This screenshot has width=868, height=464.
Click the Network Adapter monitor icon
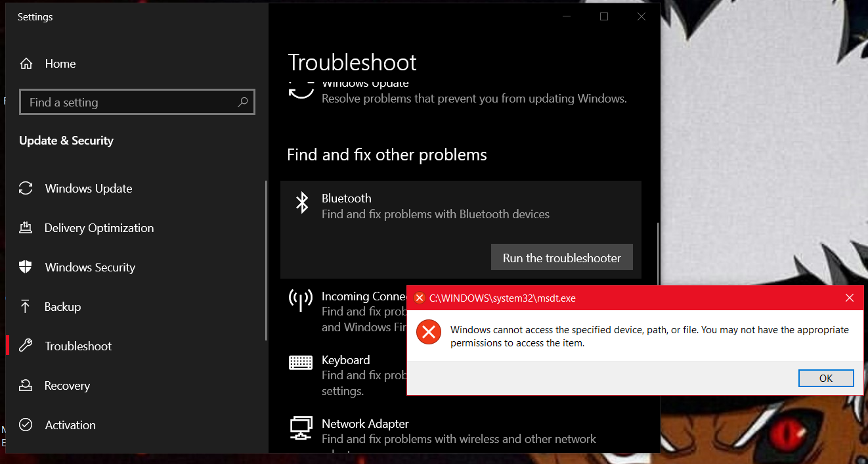tap(301, 428)
